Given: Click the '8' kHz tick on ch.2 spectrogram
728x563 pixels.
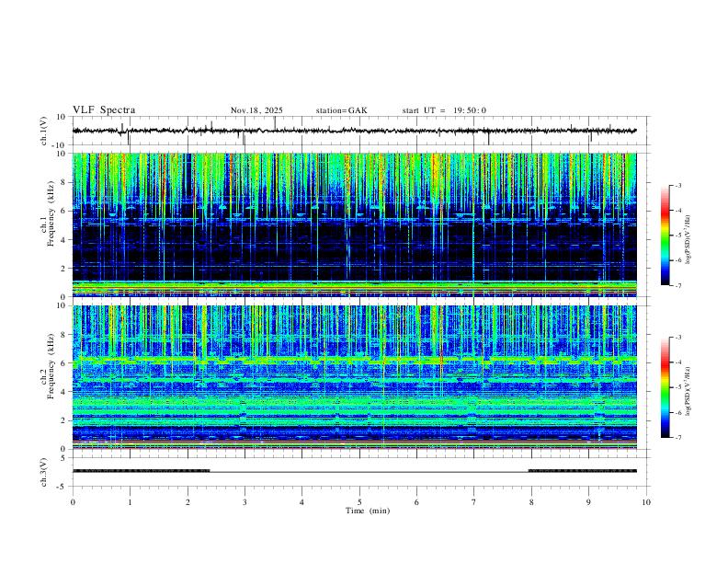Looking at the screenshot, I should point(63,335).
